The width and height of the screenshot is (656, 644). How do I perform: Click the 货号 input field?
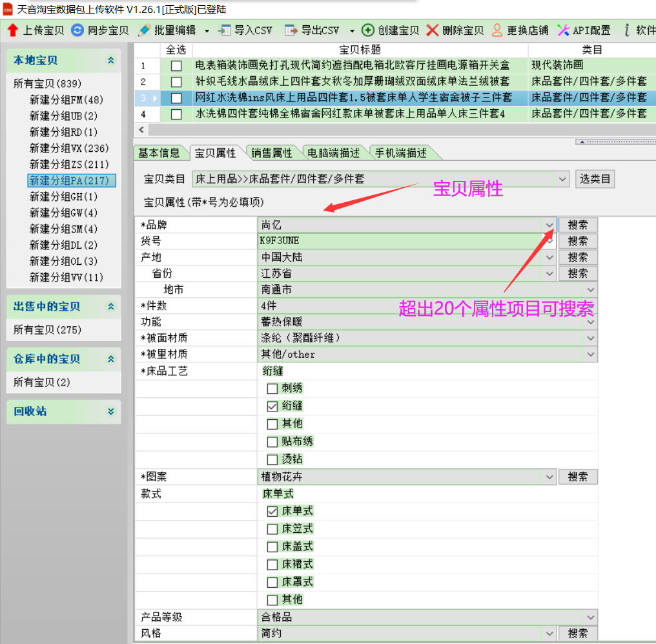tap(400, 241)
